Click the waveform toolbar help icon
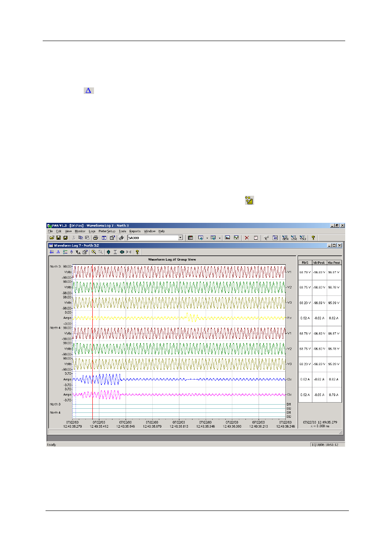 [x=137, y=252]
